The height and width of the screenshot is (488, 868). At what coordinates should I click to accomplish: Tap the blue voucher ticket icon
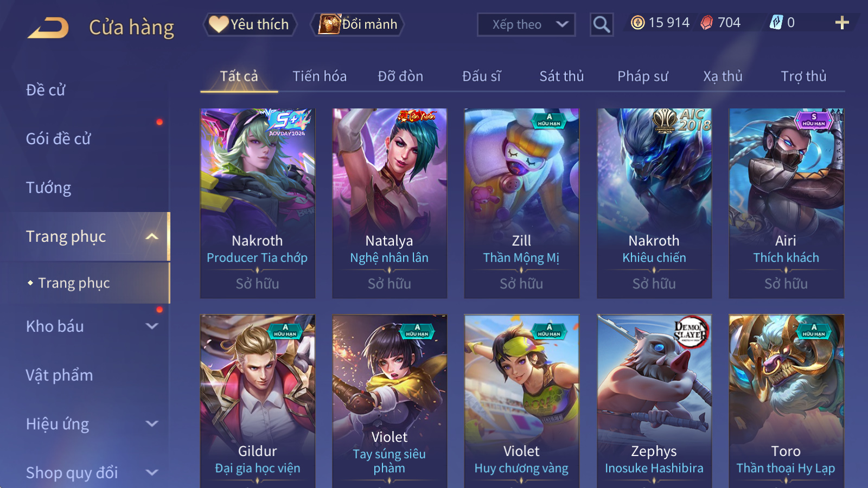776,23
